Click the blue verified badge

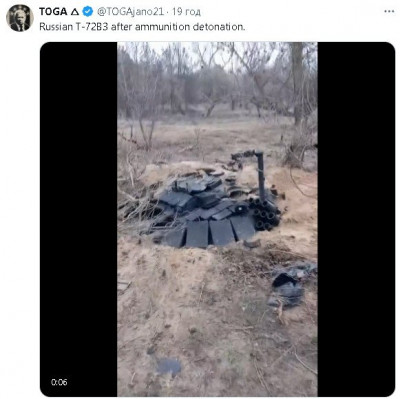(88, 12)
